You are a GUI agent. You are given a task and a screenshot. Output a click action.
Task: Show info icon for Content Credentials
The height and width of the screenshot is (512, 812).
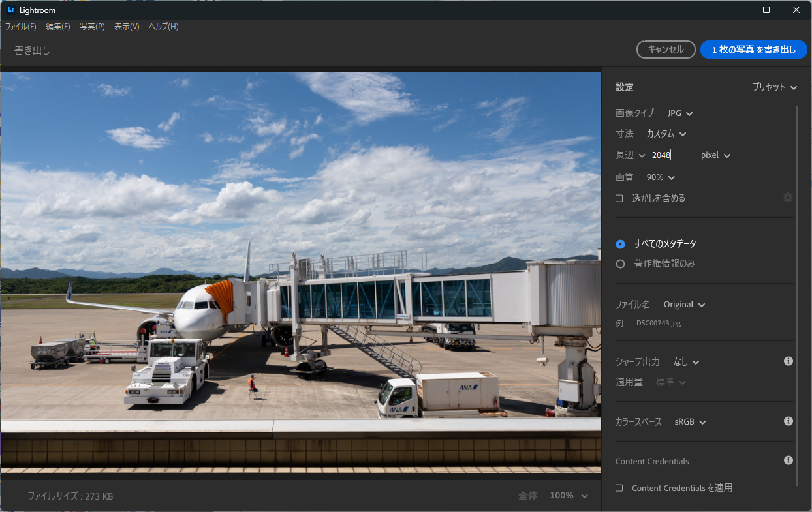pos(789,460)
